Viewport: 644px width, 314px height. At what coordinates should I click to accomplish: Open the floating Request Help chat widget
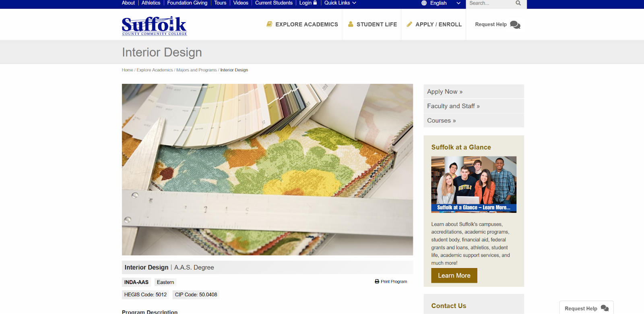click(586, 308)
